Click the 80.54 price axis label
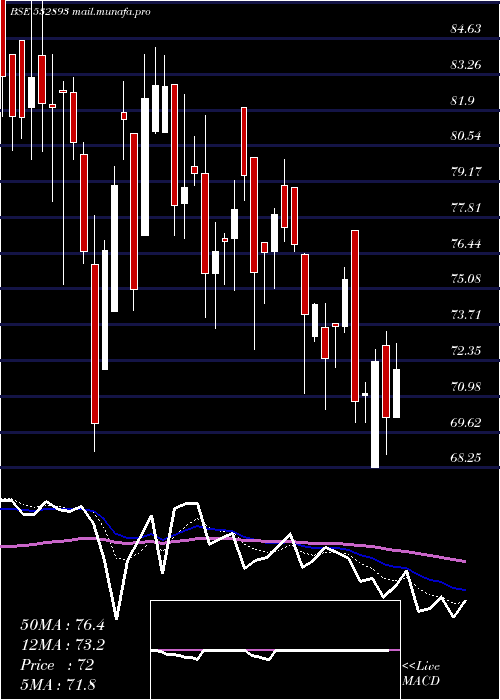500x700 pixels. pyautogui.click(x=466, y=136)
